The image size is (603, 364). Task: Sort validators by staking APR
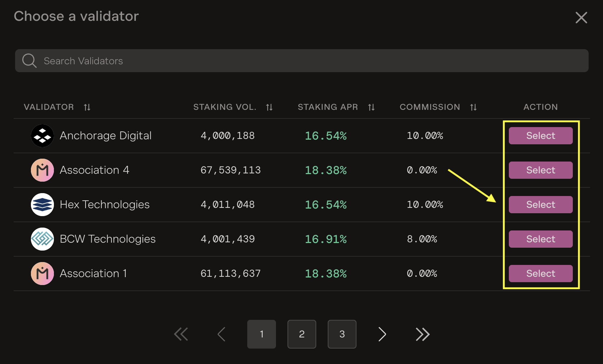(371, 107)
